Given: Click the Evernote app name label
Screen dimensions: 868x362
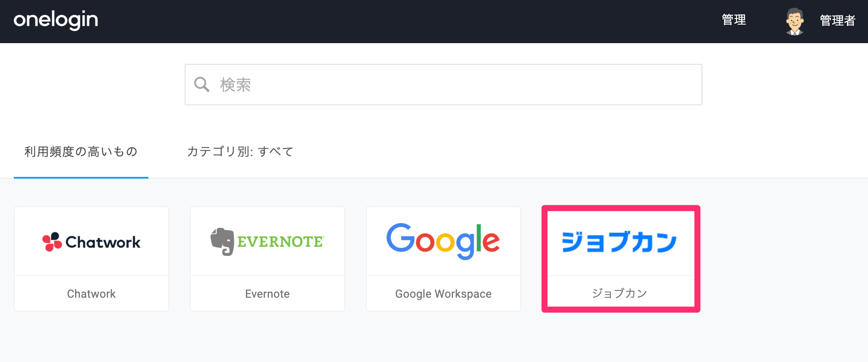Looking at the screenshot, I should [267, 294].
